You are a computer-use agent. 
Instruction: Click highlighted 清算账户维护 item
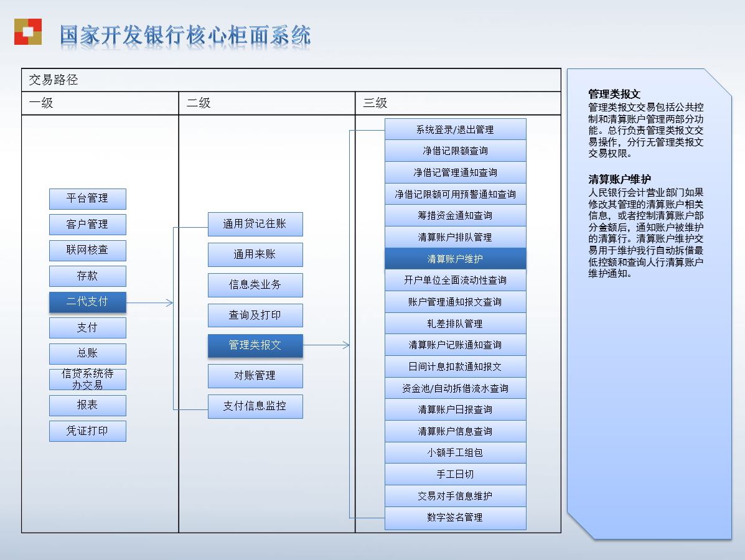coord(455,259)
